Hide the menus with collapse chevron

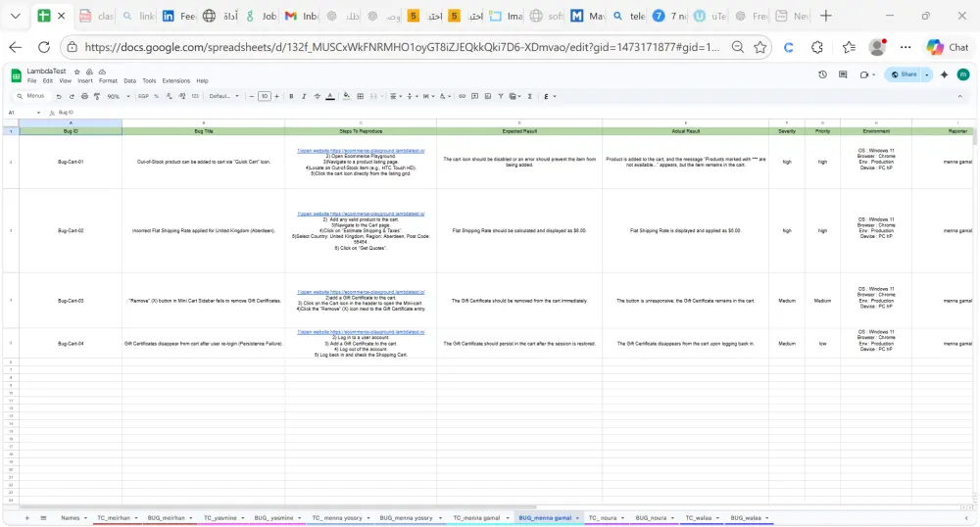click(x=960, y=97)
